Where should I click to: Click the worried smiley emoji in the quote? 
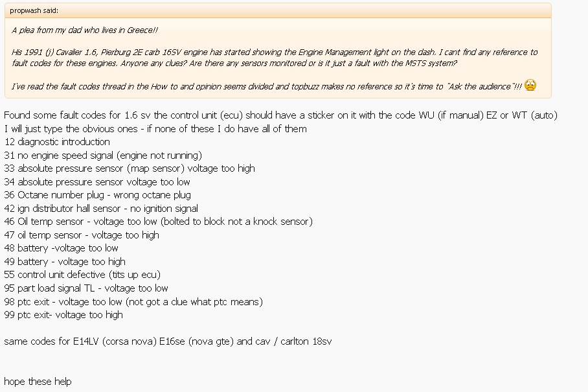pos(530,85)
